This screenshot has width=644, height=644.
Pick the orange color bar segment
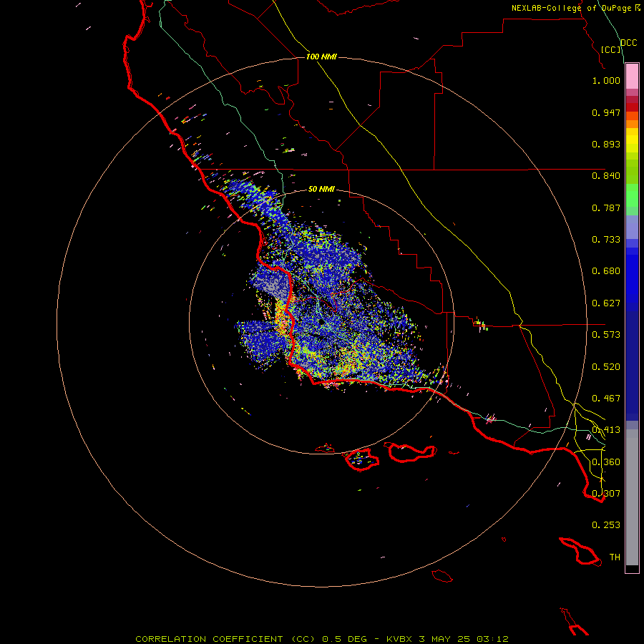(632, 124)
